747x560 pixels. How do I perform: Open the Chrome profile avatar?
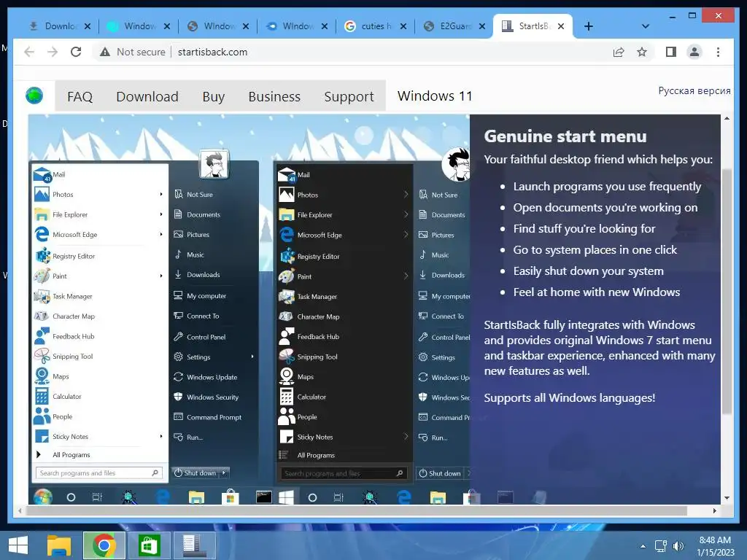click(x=694, y=52)
